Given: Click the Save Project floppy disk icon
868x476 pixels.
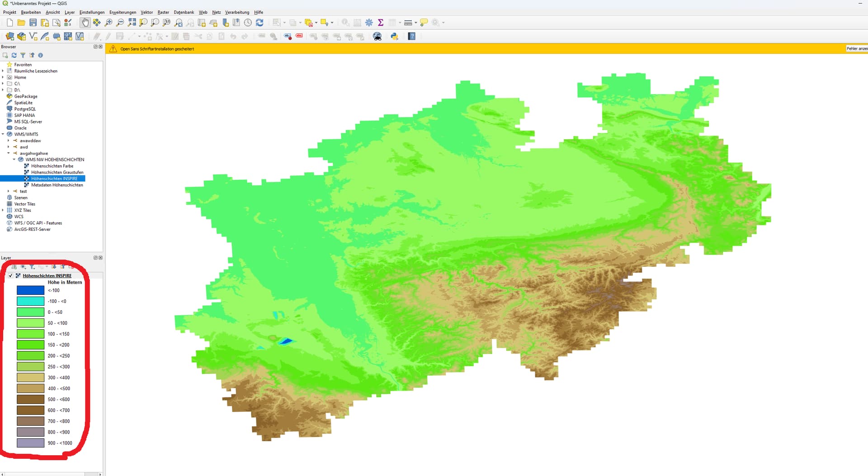Looking at the screenshot, I should pos(33,23).
